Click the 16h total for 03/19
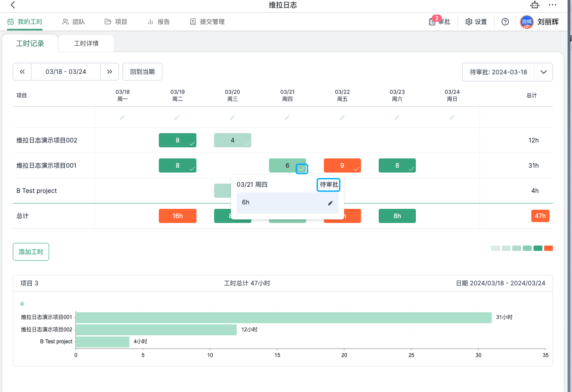572x392 pixels. 177,216
